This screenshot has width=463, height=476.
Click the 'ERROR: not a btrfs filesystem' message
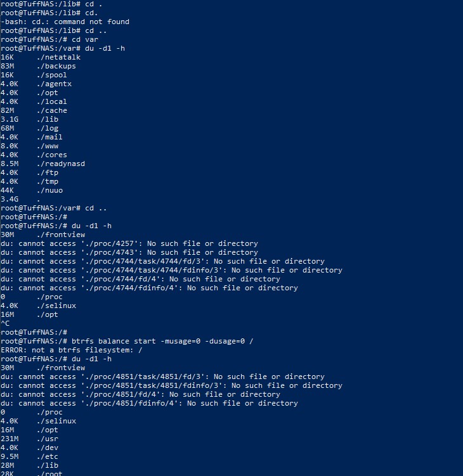(72, 350)
